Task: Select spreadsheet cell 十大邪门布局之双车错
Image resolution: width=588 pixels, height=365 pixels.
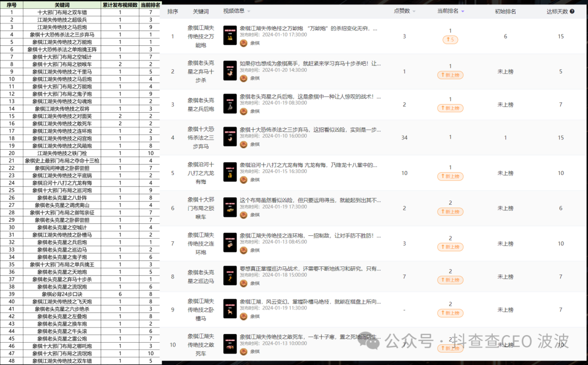Action: pos(62,13)
